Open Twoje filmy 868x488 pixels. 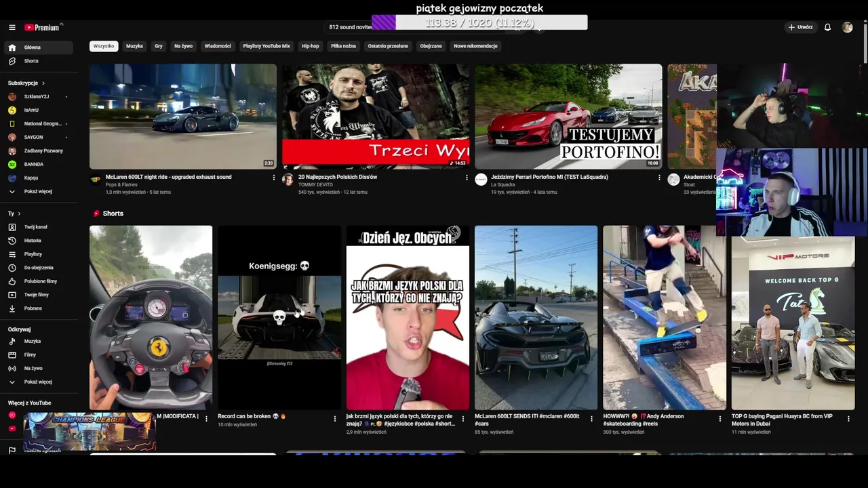pos(37,295)
